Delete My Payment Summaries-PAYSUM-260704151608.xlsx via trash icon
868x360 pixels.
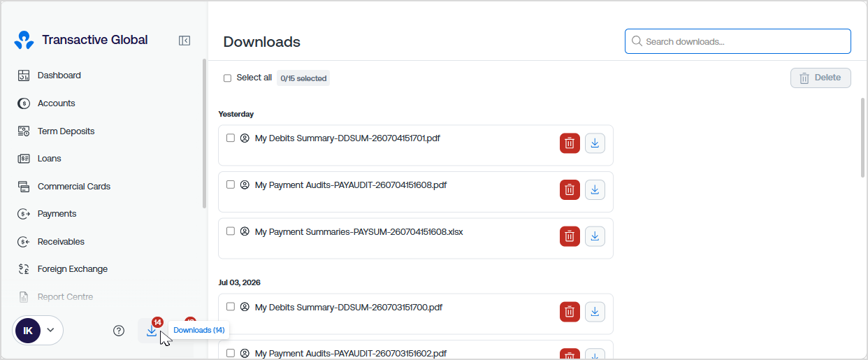click(570, 236)
